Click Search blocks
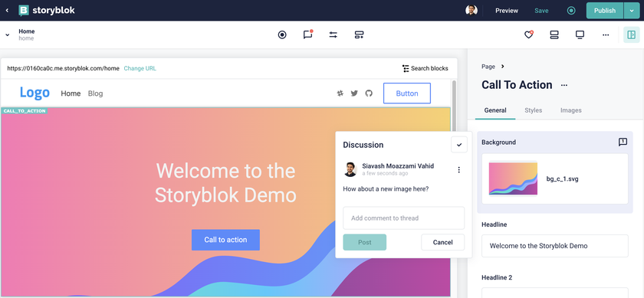644x298 pixels. coord(425,68)
